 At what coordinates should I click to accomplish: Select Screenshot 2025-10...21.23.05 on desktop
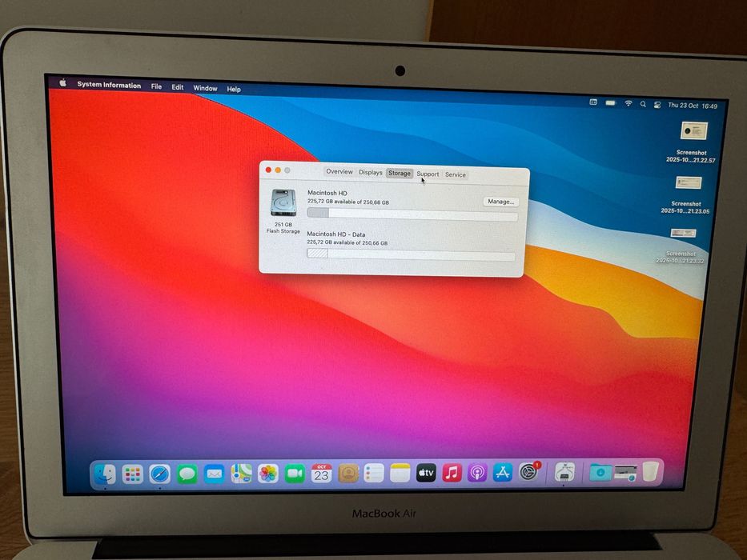point(686,194)
